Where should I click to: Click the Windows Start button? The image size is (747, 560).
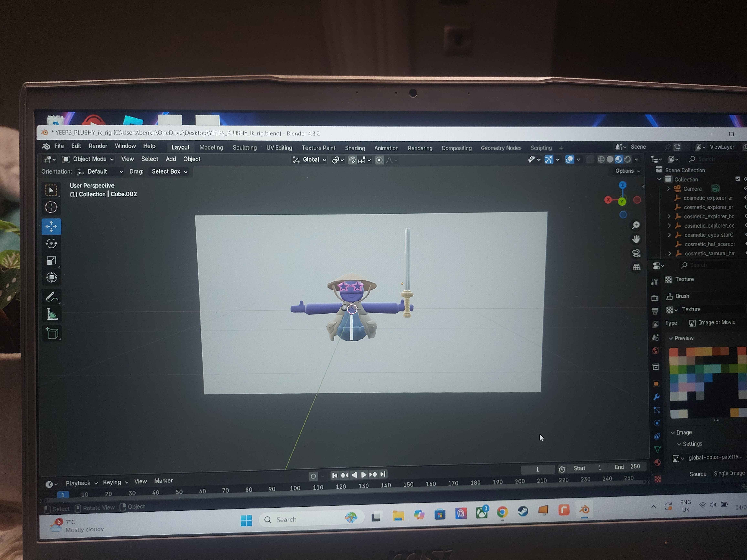pyautogui.click(x=246, y=520)
